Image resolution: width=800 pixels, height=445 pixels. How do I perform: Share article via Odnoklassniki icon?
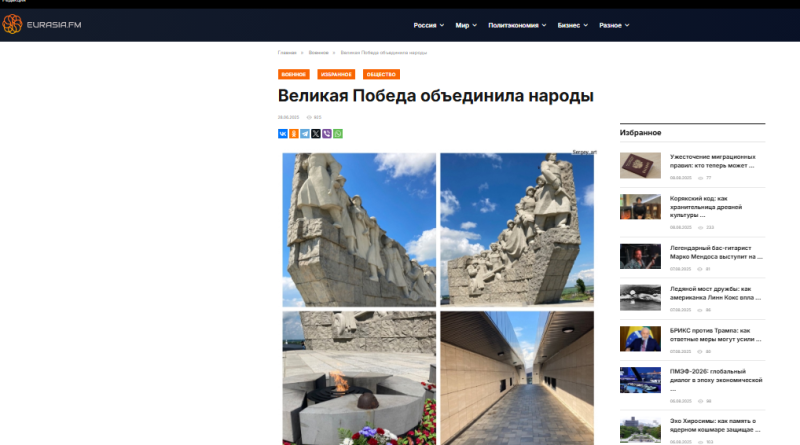coord(294,134)
